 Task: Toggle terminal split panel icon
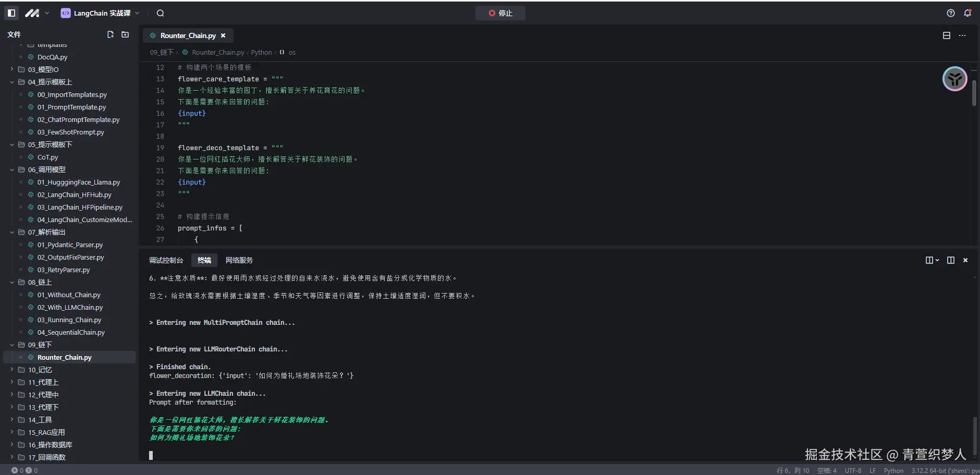pyautogui.click(x=951, y=260)
